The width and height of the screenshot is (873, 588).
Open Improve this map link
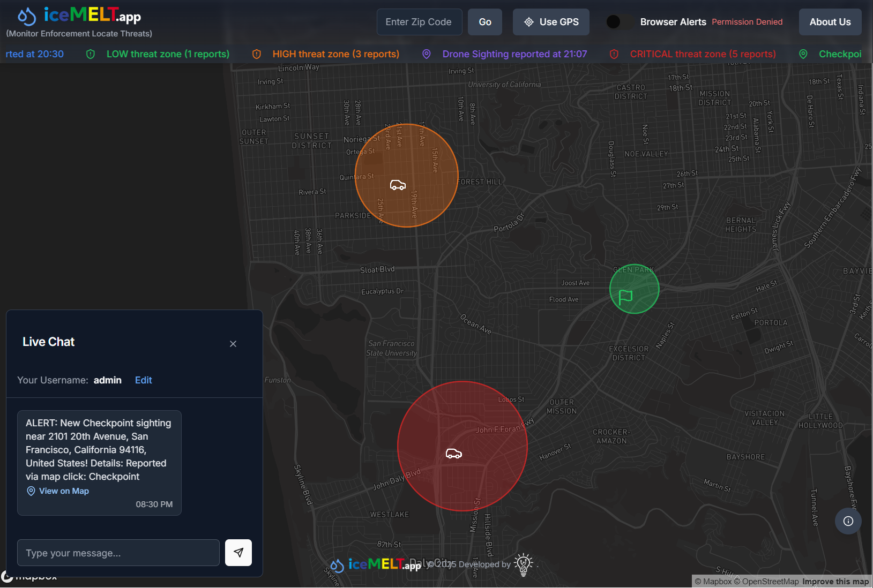point(835,582)
